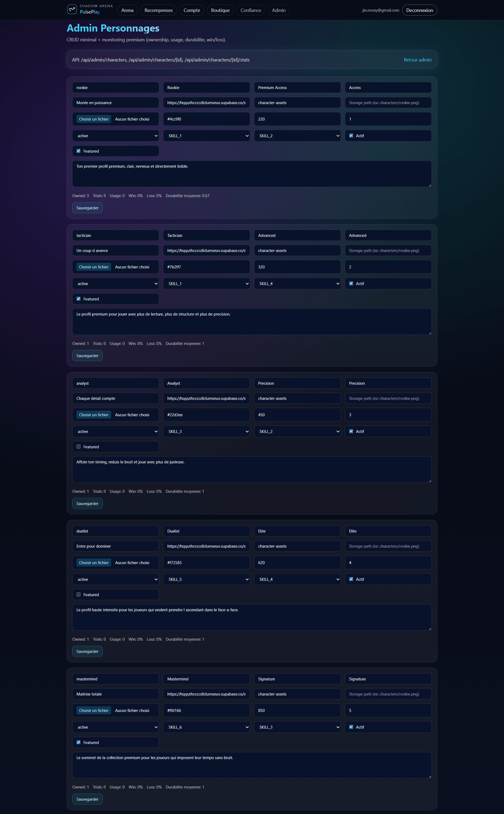
Task: Choose a file for rookie's image
Action: 94,119
